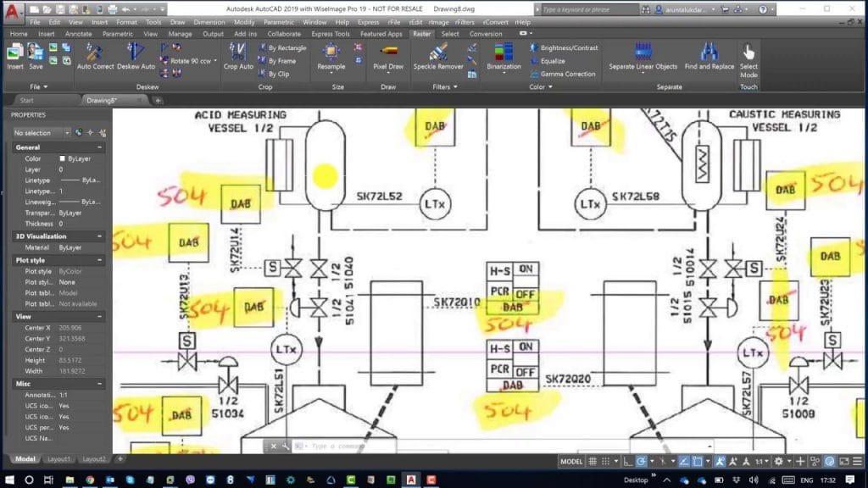Toggle snap mode in status bar

click(x=605, y=461)
